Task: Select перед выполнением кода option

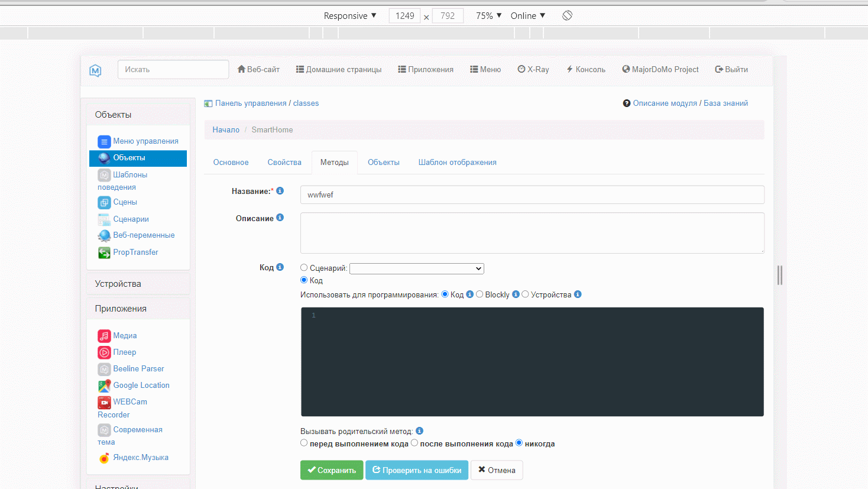Action: [304, 442]
